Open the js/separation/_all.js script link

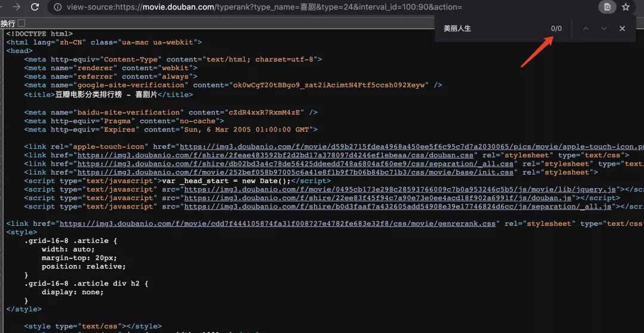point(398,207)
